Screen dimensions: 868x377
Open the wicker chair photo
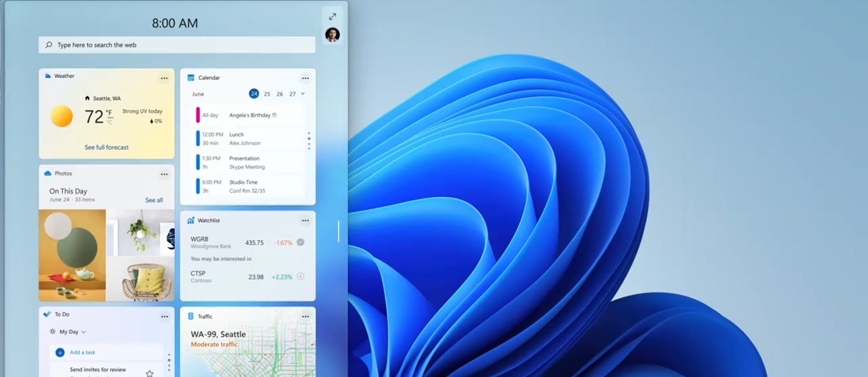point(140,279)
